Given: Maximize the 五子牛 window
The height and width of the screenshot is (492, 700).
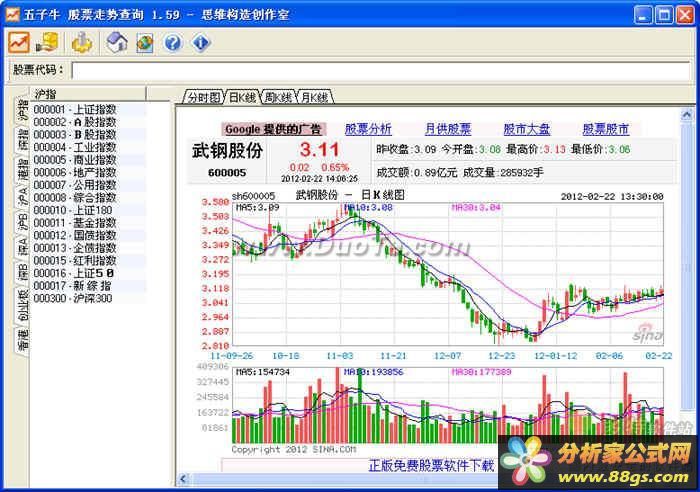Looking at the screenshot, I should pyautogui.click(x=663, y=15).
